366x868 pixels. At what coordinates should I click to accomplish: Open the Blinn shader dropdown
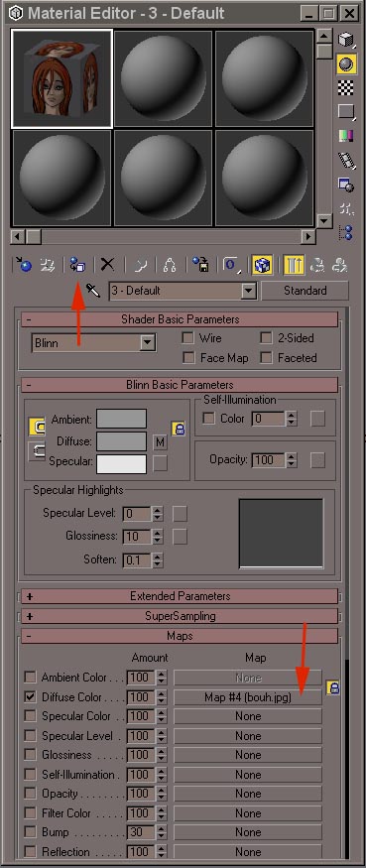tap(93, 343)
